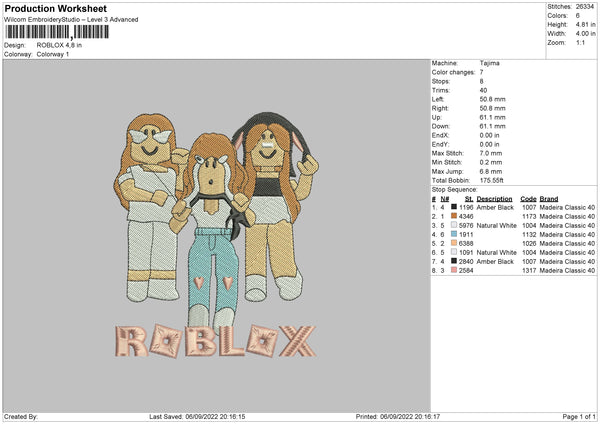Click the 'Code' column header
This screenshot has height=424, width=600.
(x=528, y=199)
